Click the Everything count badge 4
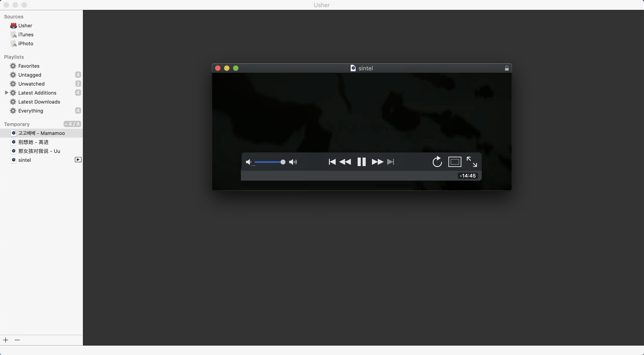This screenshot has width=644, height=355. pos(78,110)
